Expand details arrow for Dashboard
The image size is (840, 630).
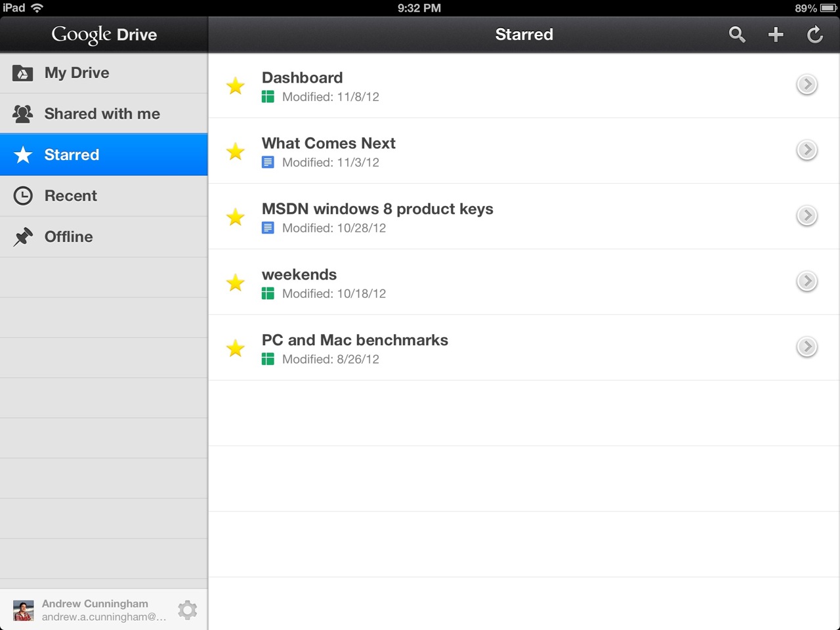tap(807, 85)
